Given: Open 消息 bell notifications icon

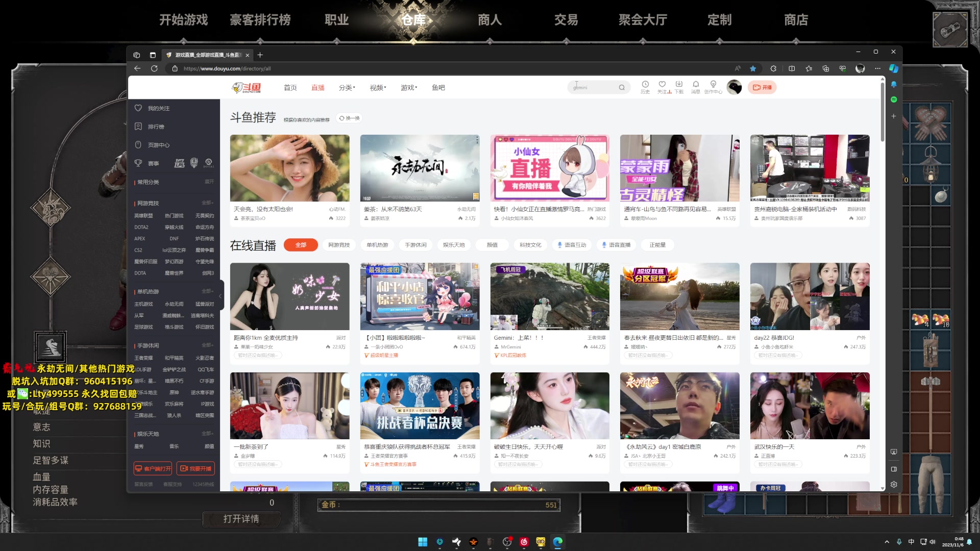Looking at the screenshot, I should 696,85.
